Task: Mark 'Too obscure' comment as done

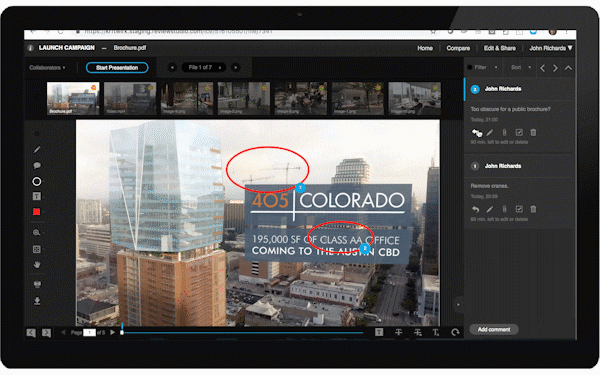Action: pos(519,132)
